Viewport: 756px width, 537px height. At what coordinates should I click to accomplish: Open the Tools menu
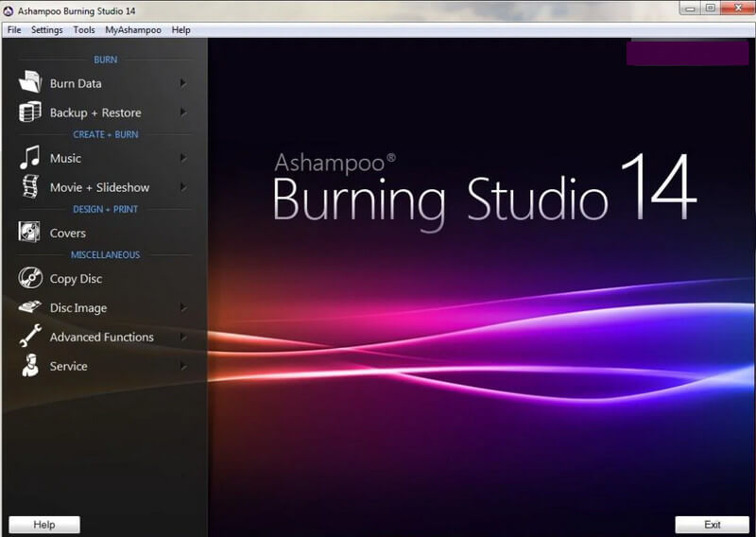point(84,30)
